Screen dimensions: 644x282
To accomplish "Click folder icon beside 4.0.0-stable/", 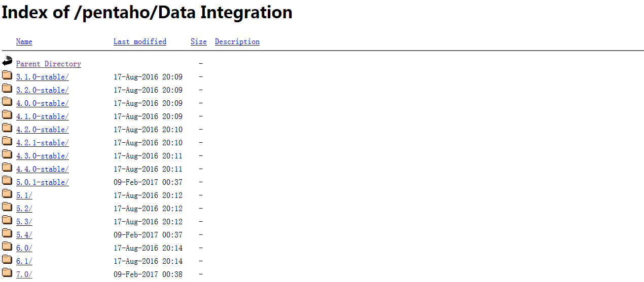I will click(x=7, y=102).
